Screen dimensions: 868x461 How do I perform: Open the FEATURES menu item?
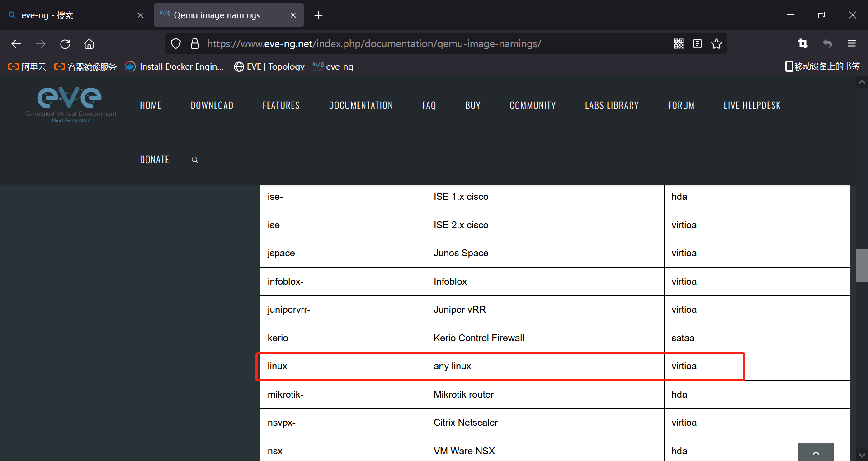click(x=281, y=106)
